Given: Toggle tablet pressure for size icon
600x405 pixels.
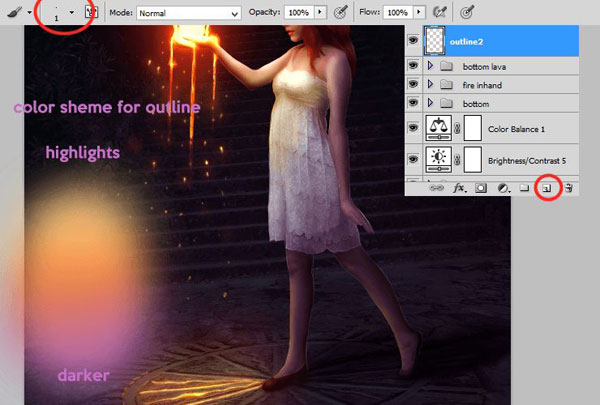Looking at the screenshot, I should click(466, 12).
